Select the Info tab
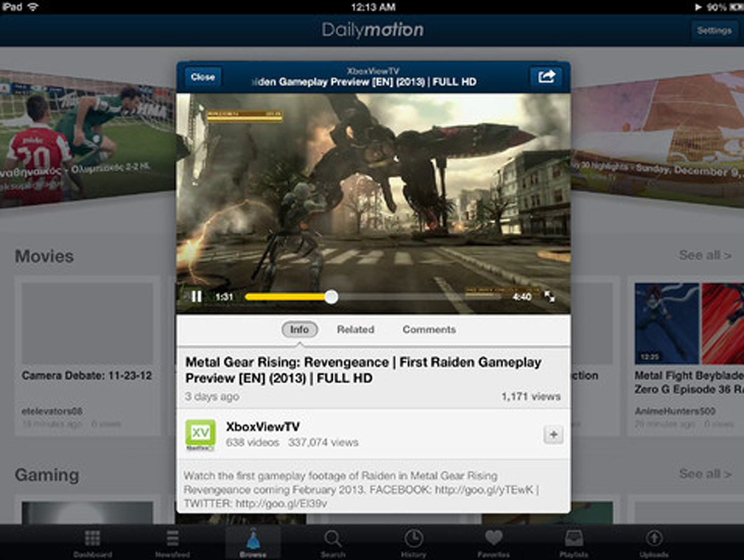Screen dimensions: 744x560 299,330
